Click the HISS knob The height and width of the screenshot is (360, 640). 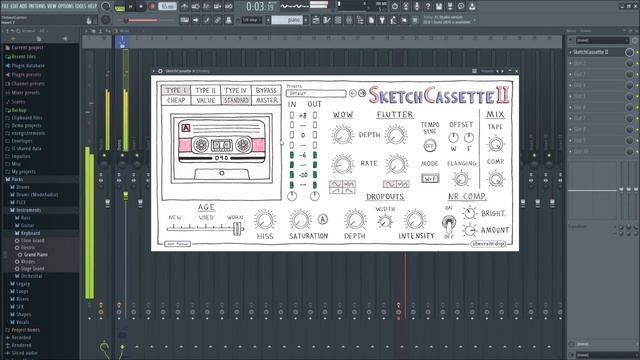(x=264, y=220)
